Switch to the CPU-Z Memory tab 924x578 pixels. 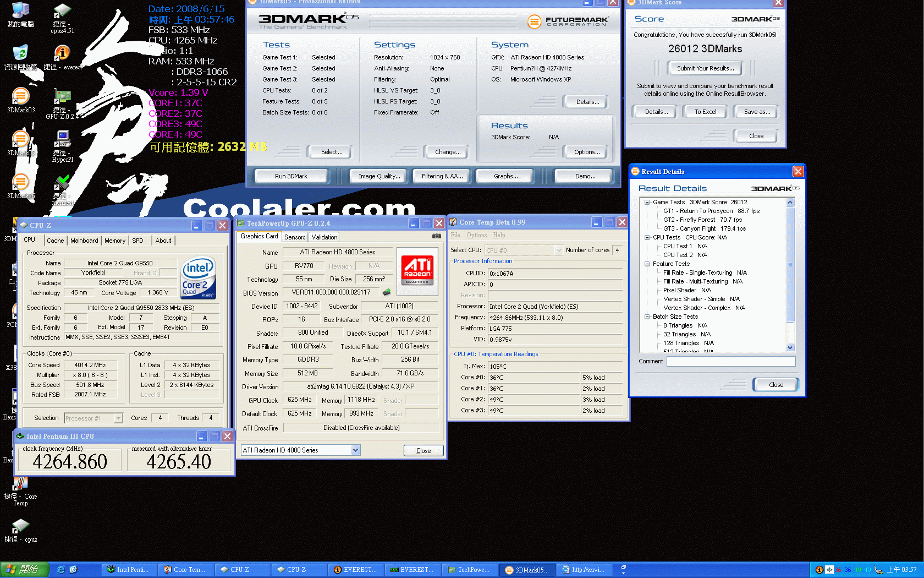tap(115, 241)
